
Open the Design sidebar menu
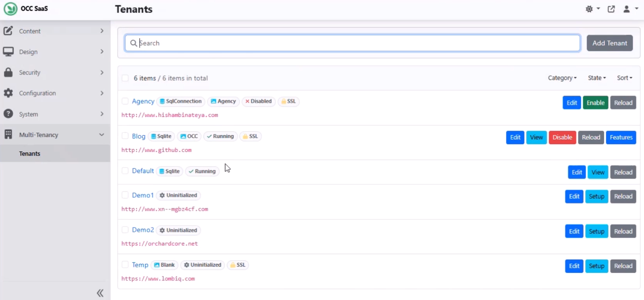tap(55, 51)
